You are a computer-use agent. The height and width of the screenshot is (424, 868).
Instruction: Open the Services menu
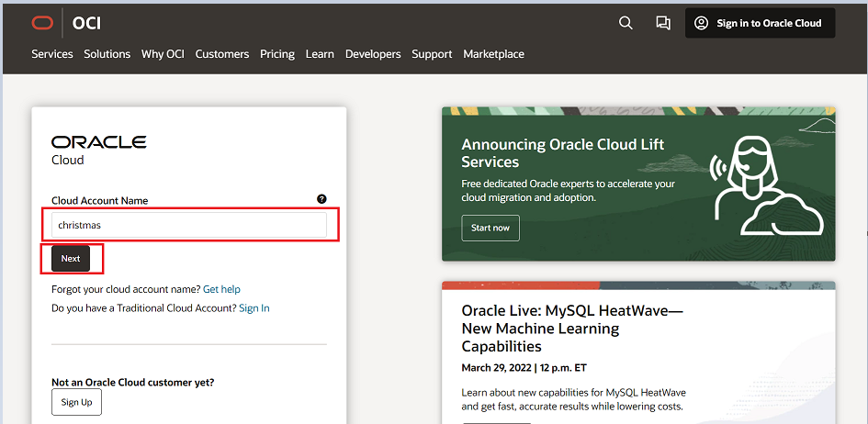52,54
